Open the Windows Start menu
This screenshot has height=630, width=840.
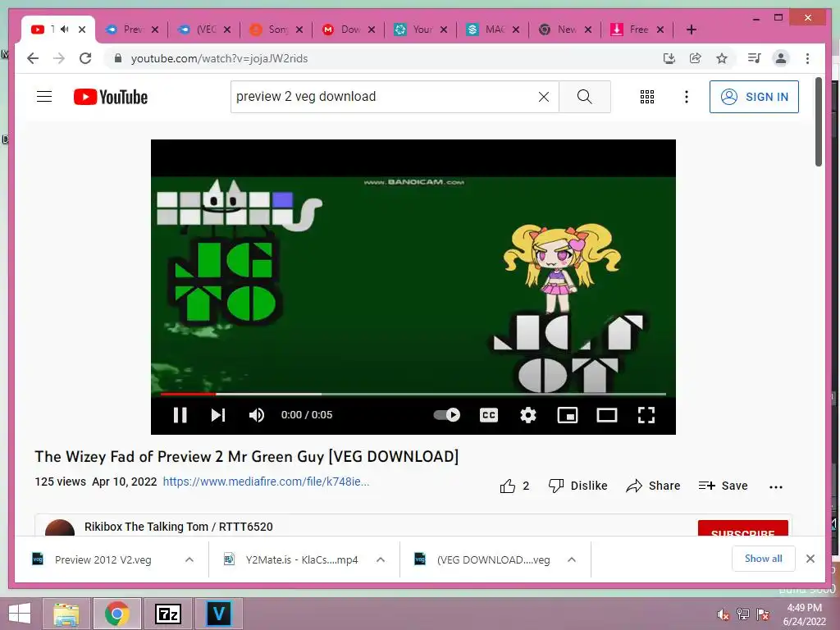tap(20, 614)
